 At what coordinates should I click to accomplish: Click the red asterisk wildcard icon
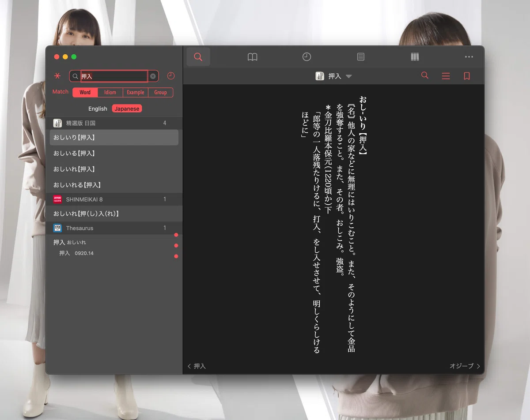[57, 76]
